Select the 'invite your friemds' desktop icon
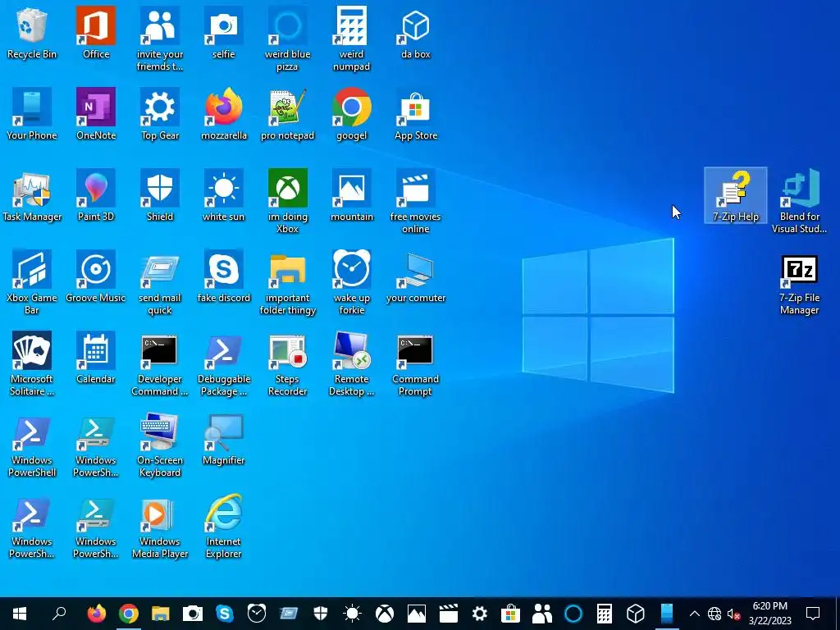 pos(160,39)
